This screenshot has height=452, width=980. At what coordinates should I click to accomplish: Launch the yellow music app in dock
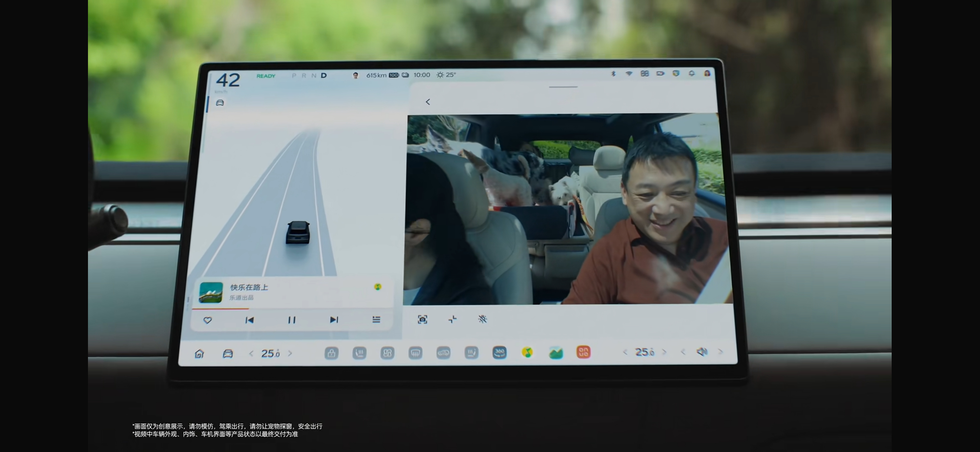[x=527, y=352]
